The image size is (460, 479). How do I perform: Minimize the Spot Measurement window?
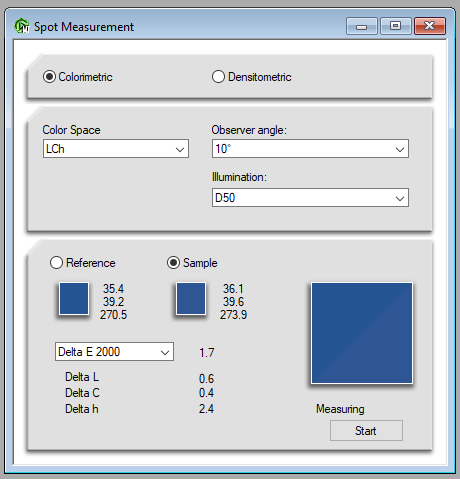pos(362,26)
